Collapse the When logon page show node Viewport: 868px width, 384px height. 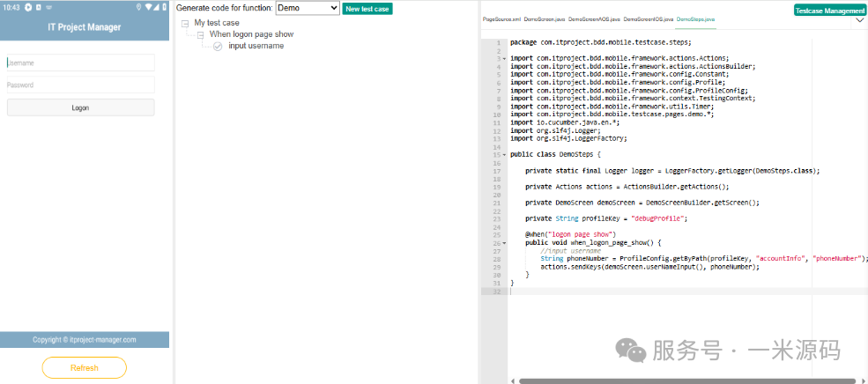pyautogui.click(x=200, y=34)
